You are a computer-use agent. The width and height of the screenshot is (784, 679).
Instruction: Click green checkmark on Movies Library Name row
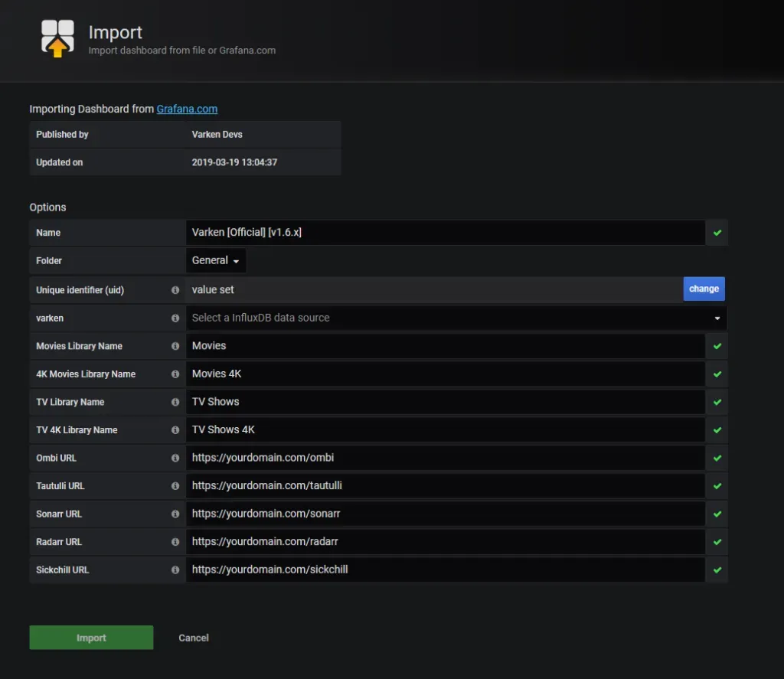click(717, 346)
